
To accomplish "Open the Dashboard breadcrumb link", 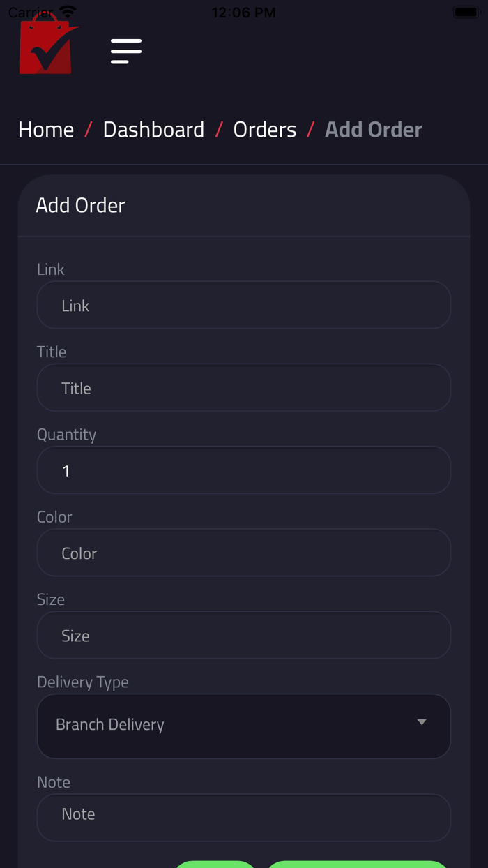I will click(x=153, y=129).
